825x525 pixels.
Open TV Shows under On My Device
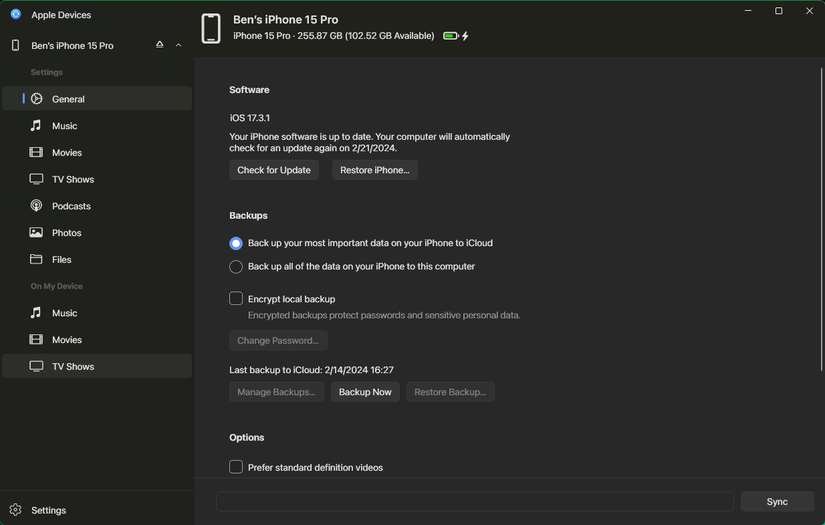pos(72,367)
